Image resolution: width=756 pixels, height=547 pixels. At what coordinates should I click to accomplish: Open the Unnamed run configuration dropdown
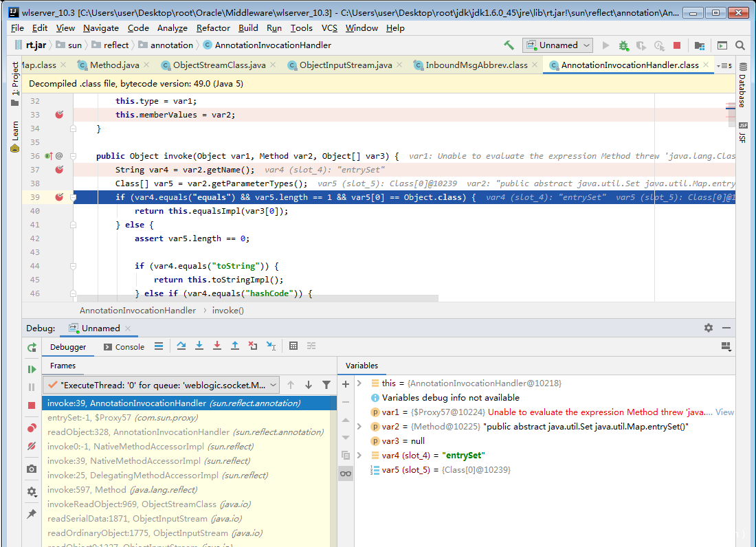click(x=557, y=45)
